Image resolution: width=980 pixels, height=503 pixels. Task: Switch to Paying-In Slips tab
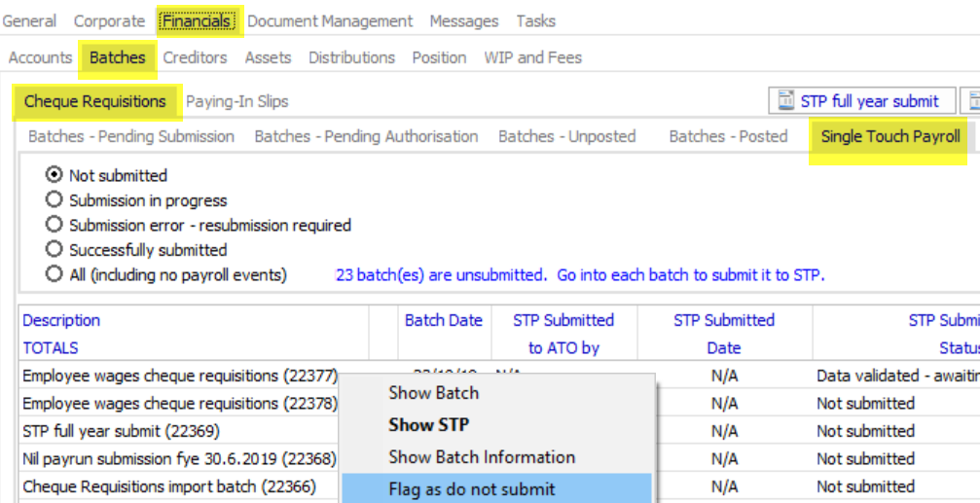[236, 101]
